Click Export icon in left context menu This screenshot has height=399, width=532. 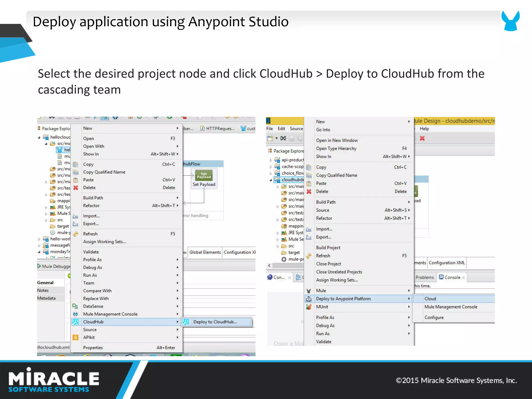[x=75, y=224]
